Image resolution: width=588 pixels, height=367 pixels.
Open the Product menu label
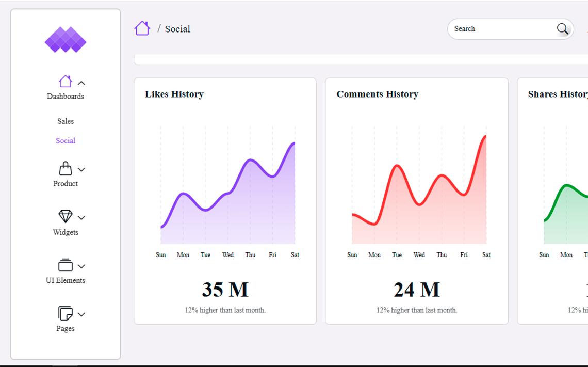[x=66, y=184]
